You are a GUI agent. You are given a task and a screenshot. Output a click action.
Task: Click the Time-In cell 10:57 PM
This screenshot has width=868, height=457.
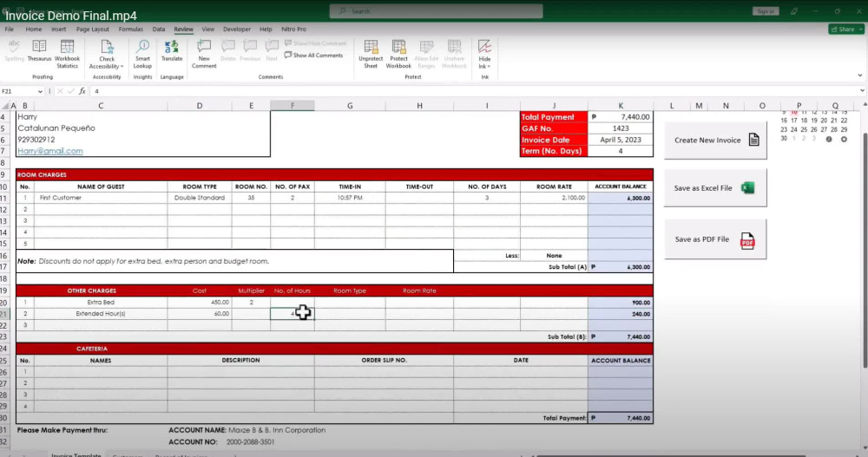coord(350,198)
